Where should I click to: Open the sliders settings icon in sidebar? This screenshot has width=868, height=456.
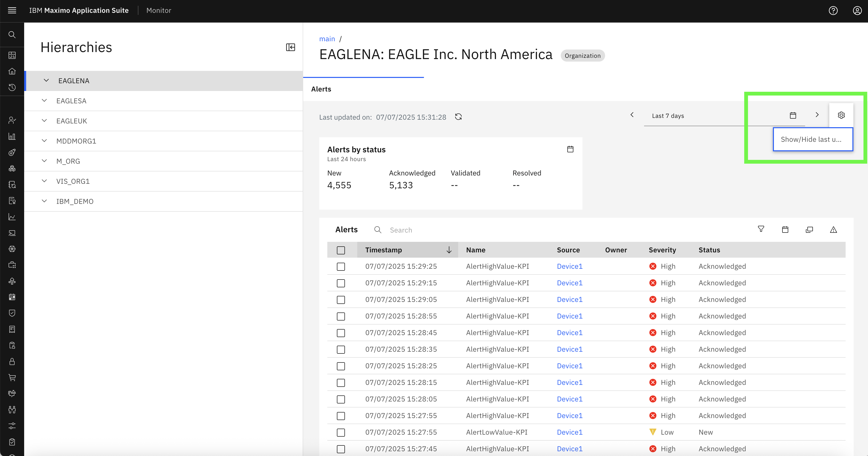click(12, 426)
